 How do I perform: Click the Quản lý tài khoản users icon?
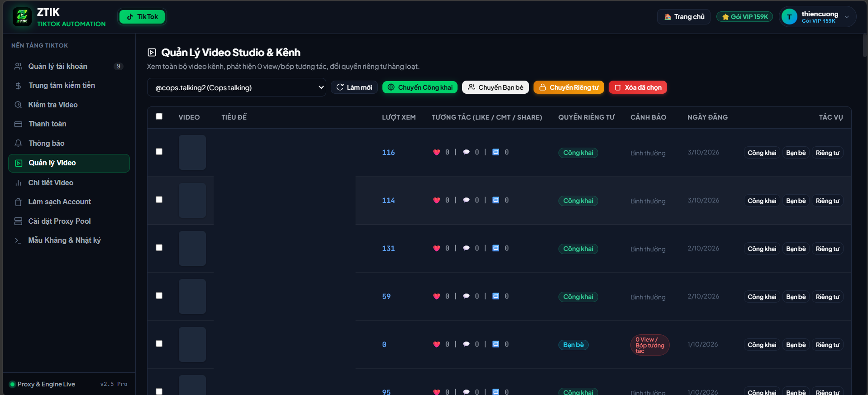(x=18, y=66)
